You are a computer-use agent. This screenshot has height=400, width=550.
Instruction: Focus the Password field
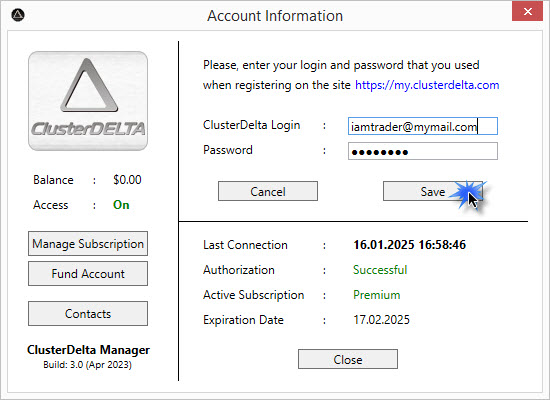[x=423, y=151]
